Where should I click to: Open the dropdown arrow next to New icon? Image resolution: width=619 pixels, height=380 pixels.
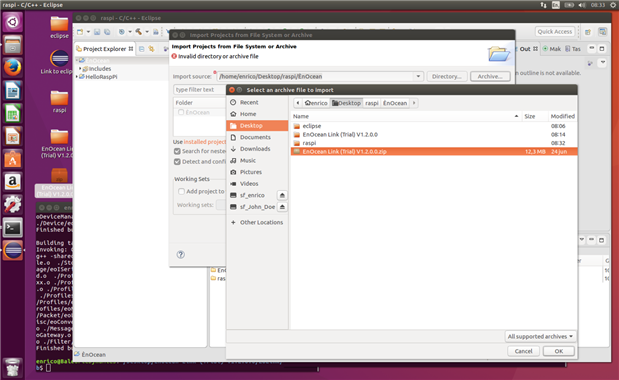coord(88,32)
